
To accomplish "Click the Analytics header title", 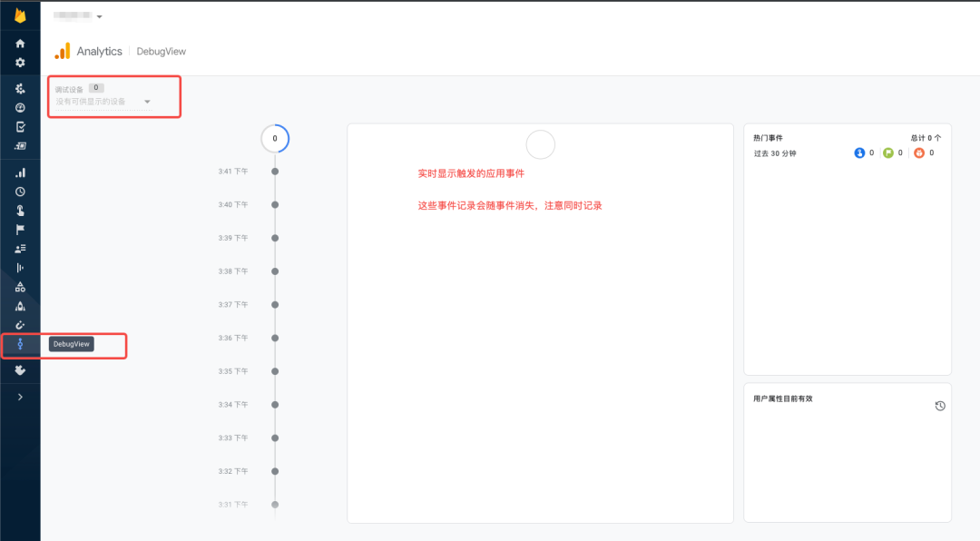I will pos(100,51).
